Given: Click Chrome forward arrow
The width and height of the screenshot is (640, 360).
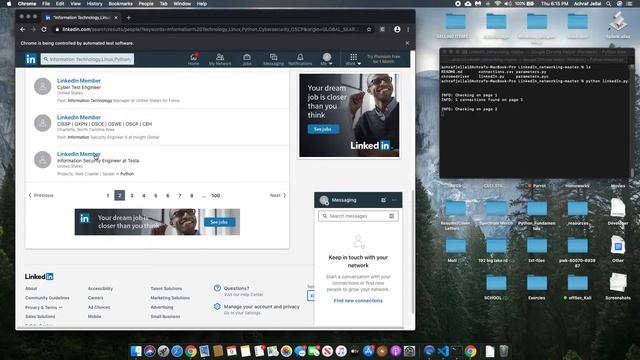Looking at the screenshot, I should point(33,29).
